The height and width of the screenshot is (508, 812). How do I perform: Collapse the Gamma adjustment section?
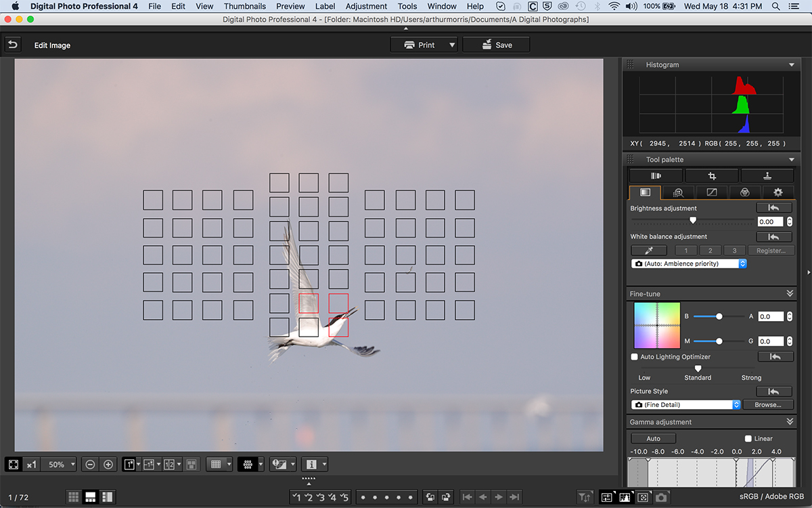790,422
